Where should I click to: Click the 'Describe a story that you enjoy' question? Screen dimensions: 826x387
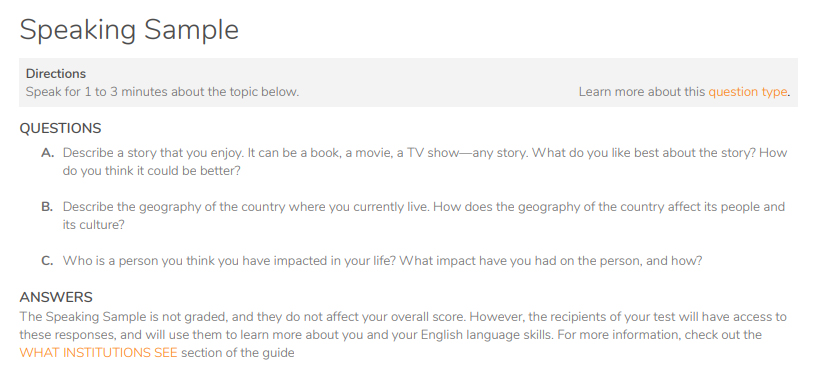pos(425,162)
